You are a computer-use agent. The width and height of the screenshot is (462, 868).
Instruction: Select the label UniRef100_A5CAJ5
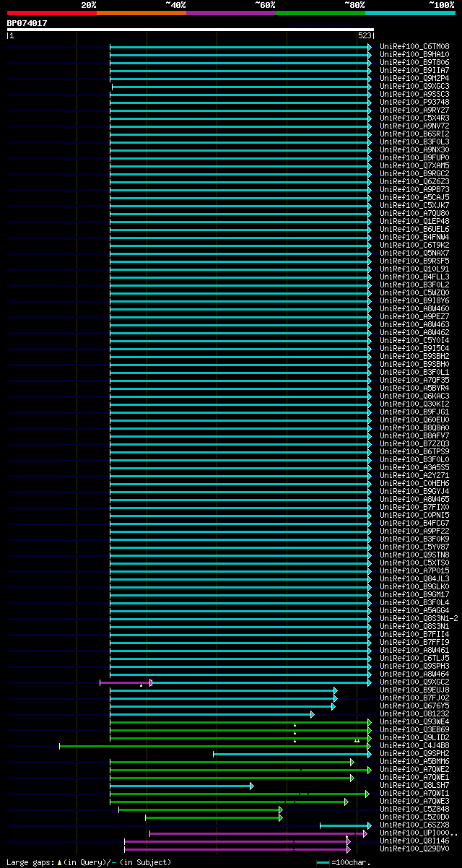pos(414,197)
